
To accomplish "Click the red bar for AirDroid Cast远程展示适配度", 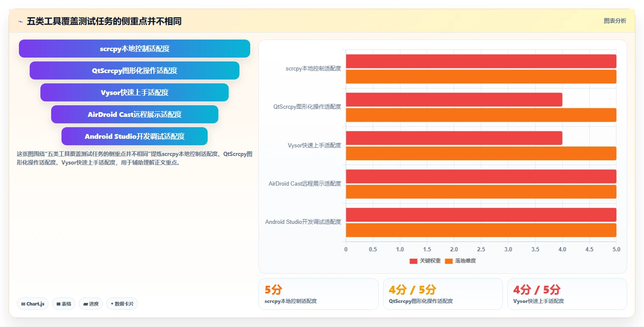I will 481,176.
